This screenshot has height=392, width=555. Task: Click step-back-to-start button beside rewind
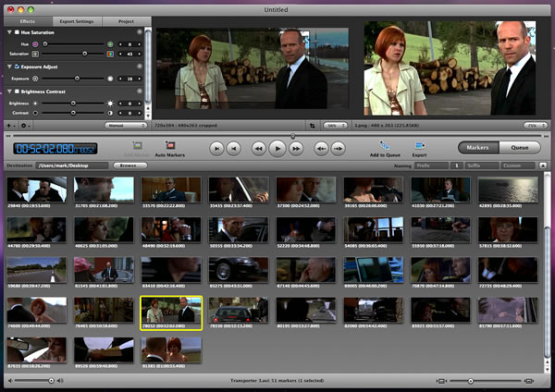pyautogui.click(x=234, y=149)
